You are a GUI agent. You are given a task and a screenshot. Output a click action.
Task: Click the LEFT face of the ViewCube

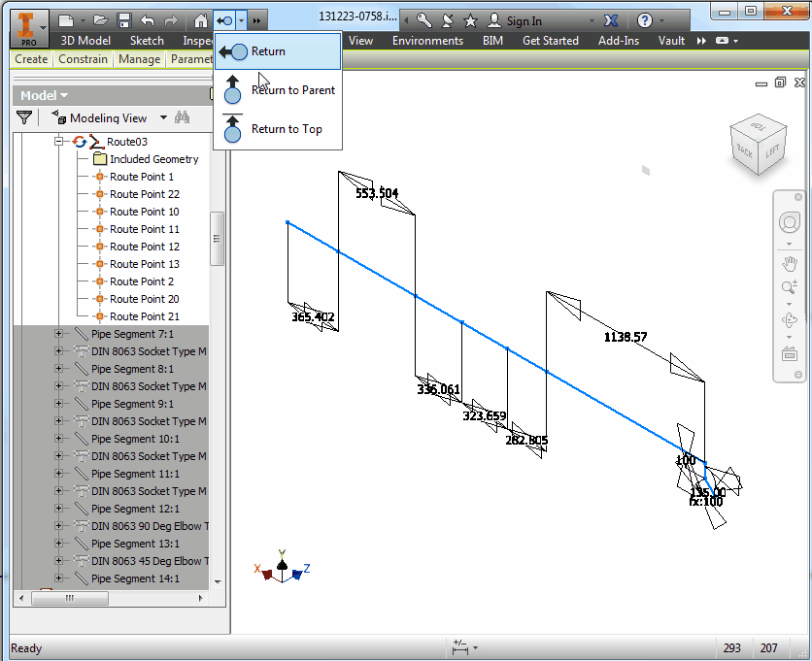click(x=772, y=151)
